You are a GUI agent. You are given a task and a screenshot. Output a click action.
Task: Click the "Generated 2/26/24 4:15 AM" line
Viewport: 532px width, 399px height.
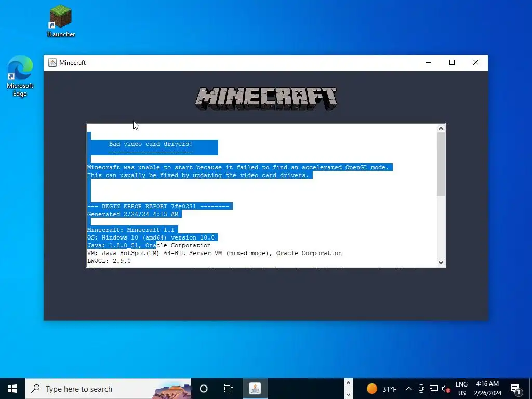tap(132, 214)
